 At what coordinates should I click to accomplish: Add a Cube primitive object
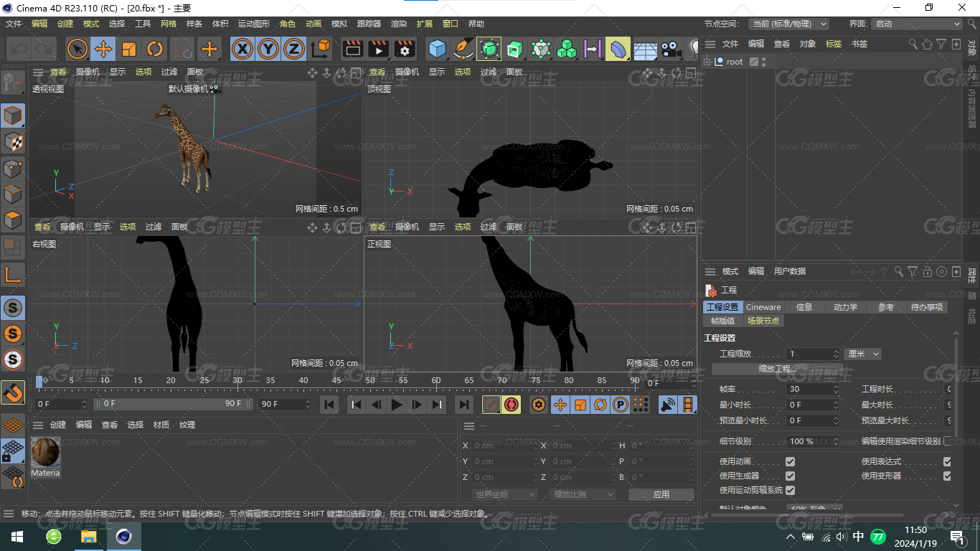coord(437,49)
